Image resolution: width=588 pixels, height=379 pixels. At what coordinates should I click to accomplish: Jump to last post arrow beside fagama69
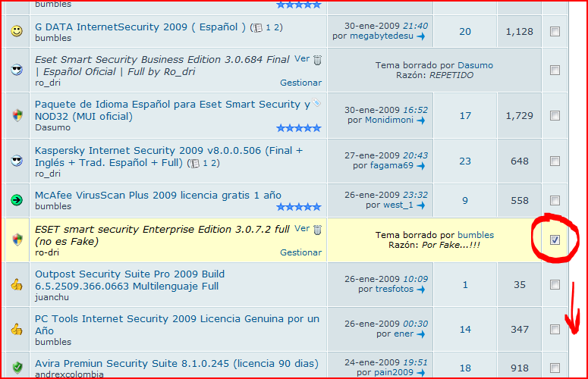(420, 165)
